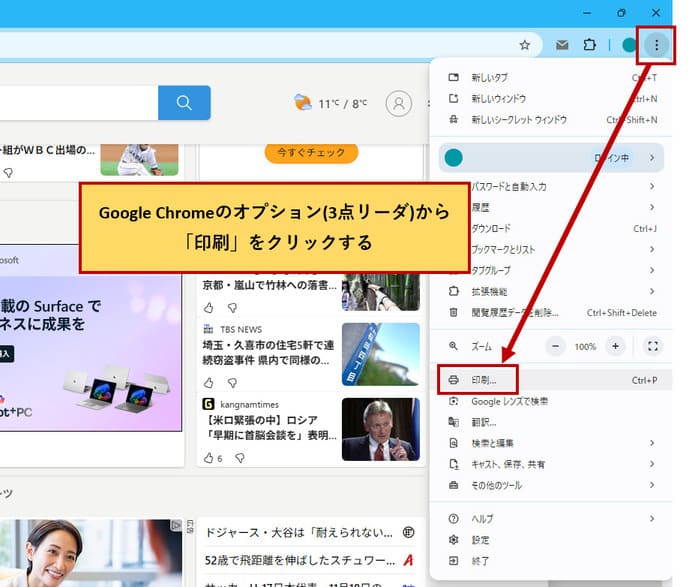Expand ヘルプ submenu
The image size is (695, 587).
(552, 519)
